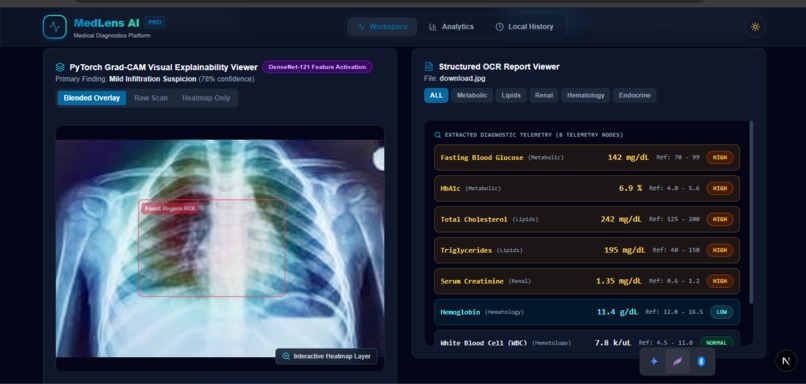The height and width of the screenshot is (384, 806).
Task: Switch to the Analytics tab
Action: coord(451,27)
